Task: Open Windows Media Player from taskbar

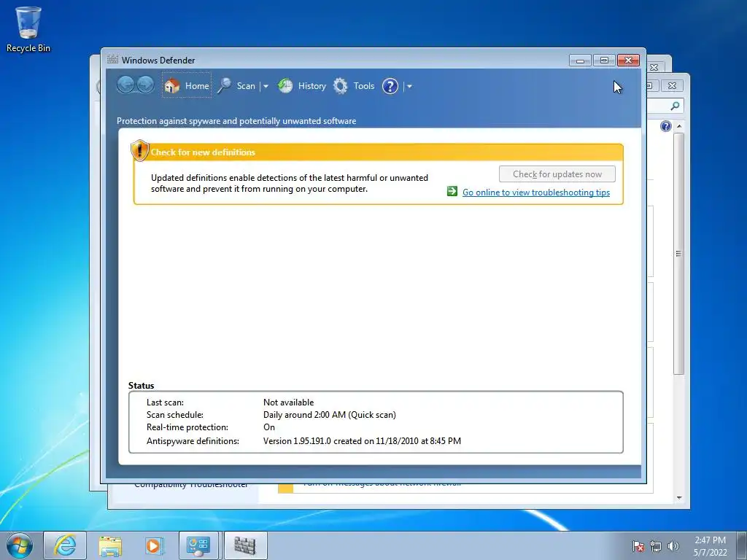Action: pyautogui.click(x=154, y=545)
